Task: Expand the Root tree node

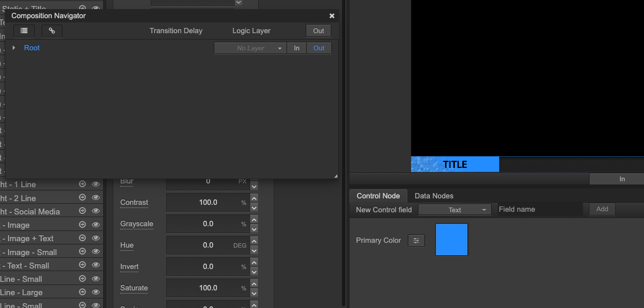Action: [14, 48]
